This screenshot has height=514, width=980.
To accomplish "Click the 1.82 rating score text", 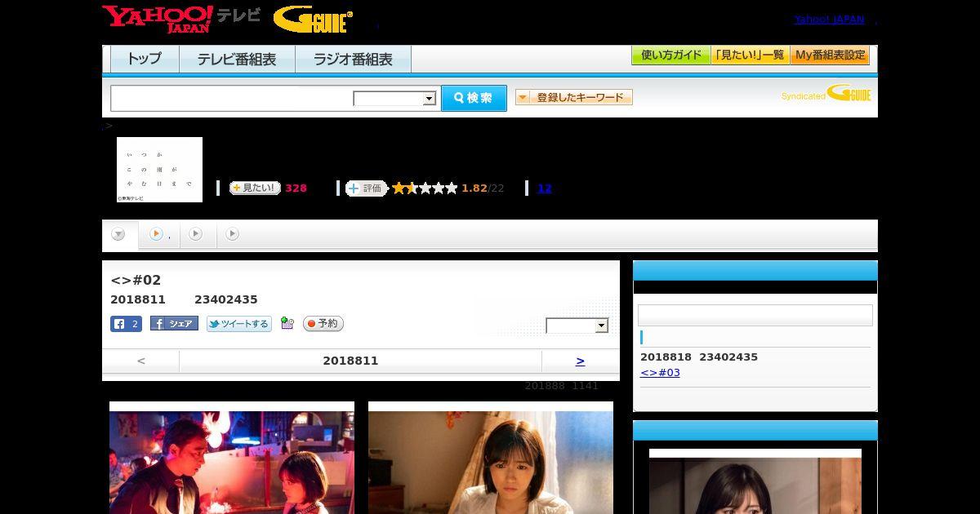I will click(x=474, y=188).
